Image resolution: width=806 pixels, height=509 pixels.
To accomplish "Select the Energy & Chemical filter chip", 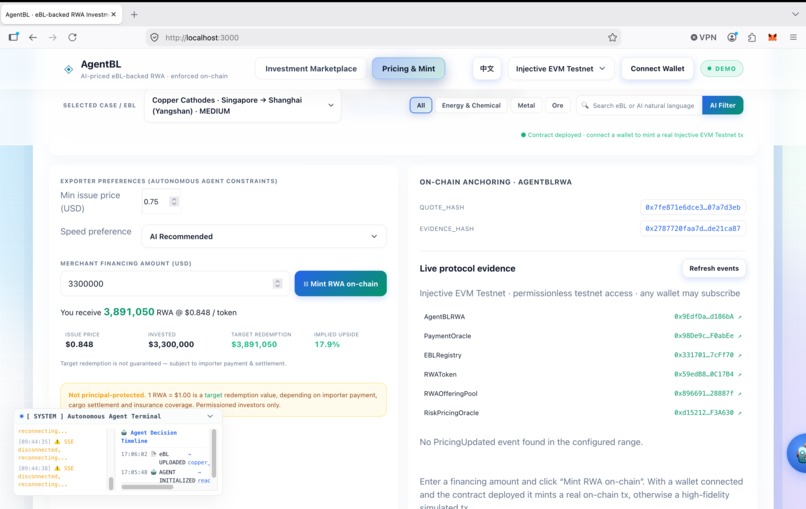I will pyautogui.click(x=471, y=105).
